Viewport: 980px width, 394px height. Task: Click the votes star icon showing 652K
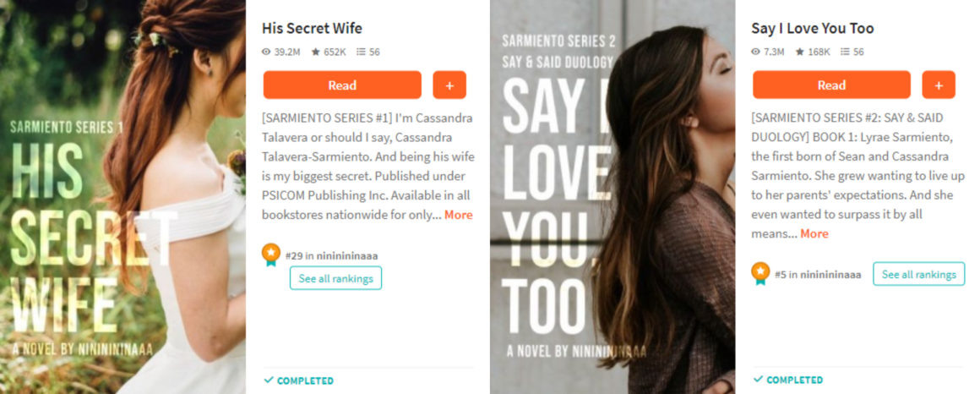coord(316,52)
